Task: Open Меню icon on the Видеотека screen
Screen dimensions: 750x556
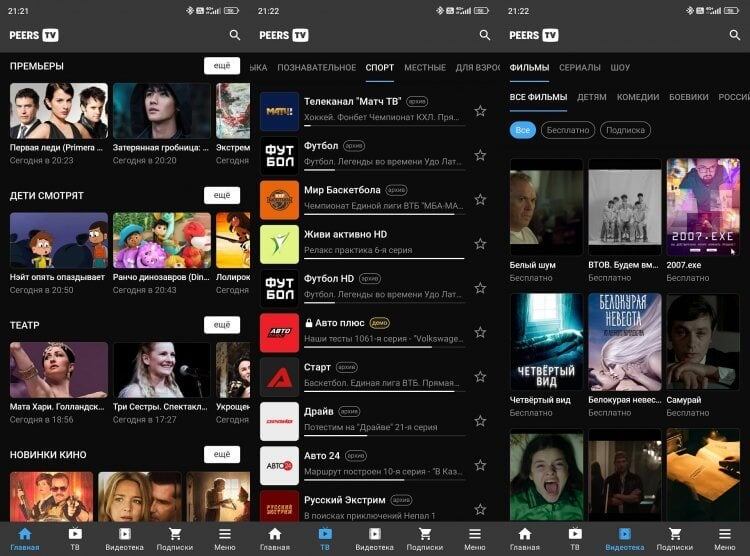Action: coord(725,534)
